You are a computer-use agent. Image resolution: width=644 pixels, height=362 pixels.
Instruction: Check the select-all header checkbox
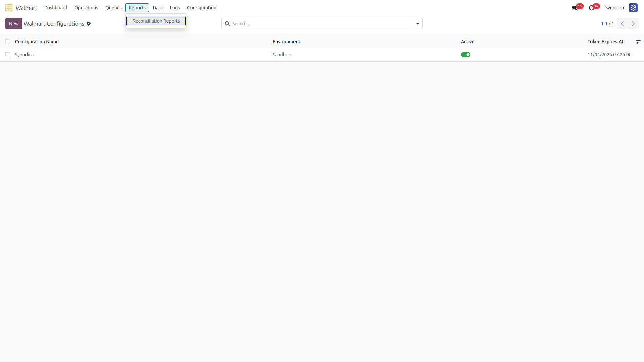[x=8, y=42]
